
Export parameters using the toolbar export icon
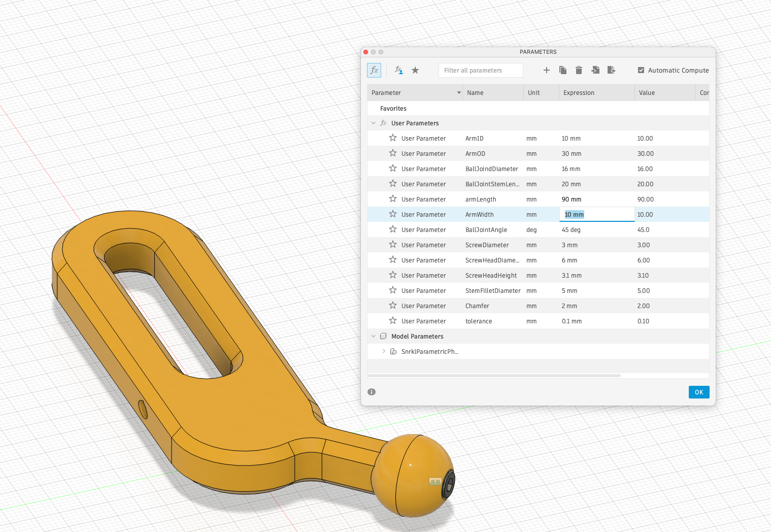(x=612, y=70)
